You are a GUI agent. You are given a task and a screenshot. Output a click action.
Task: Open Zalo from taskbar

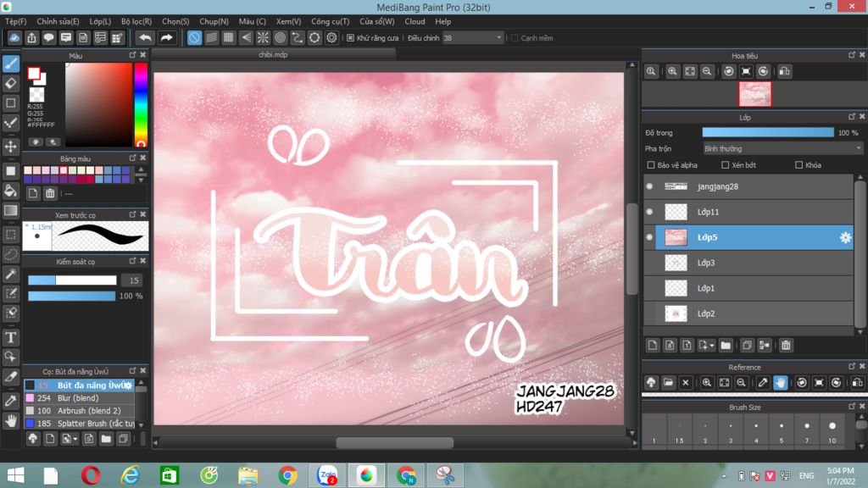tap(326, 475)
